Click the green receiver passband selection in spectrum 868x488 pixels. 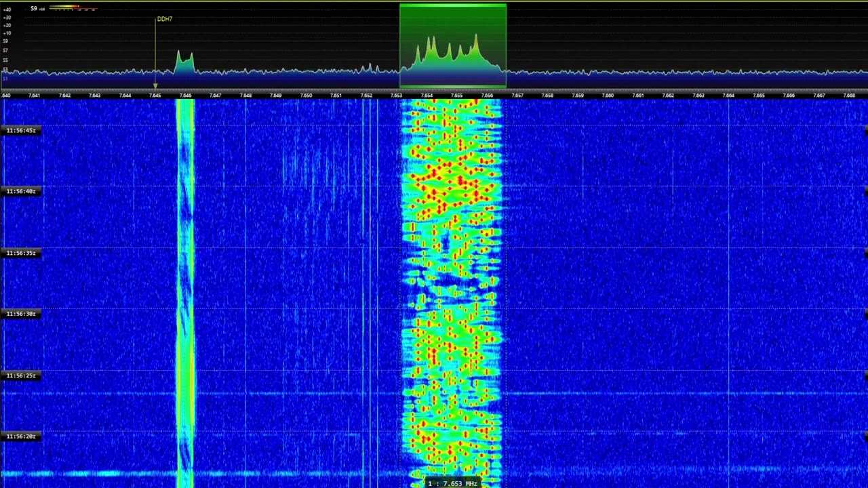pyautogui.click(x=452, y=45)
